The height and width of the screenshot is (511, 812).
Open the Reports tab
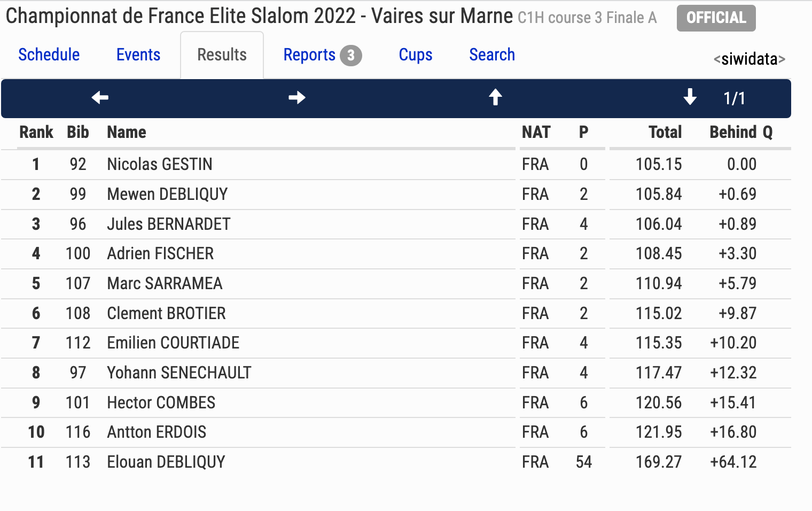click(x=309, y=55)
